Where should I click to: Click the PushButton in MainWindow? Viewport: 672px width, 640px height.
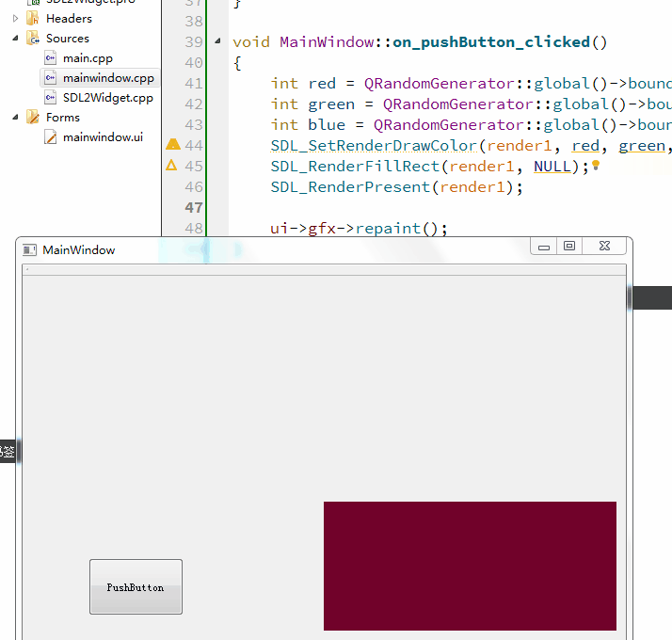coord(136,586)
